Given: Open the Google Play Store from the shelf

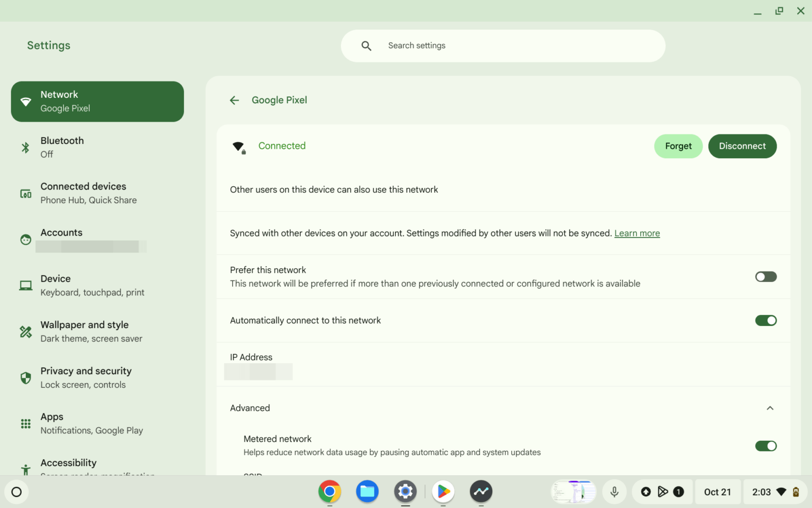Looking at the screenshot, I should click(443, 492).
